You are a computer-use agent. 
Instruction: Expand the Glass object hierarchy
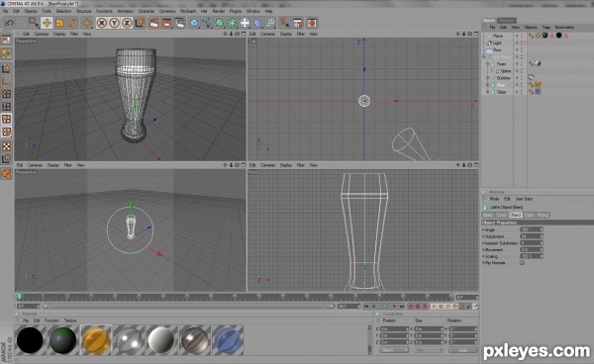click(488, 92)
